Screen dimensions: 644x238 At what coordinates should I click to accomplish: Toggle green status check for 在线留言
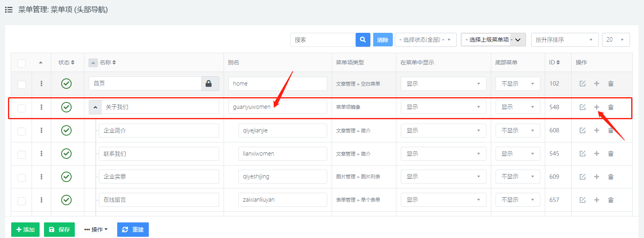point(66,200)
